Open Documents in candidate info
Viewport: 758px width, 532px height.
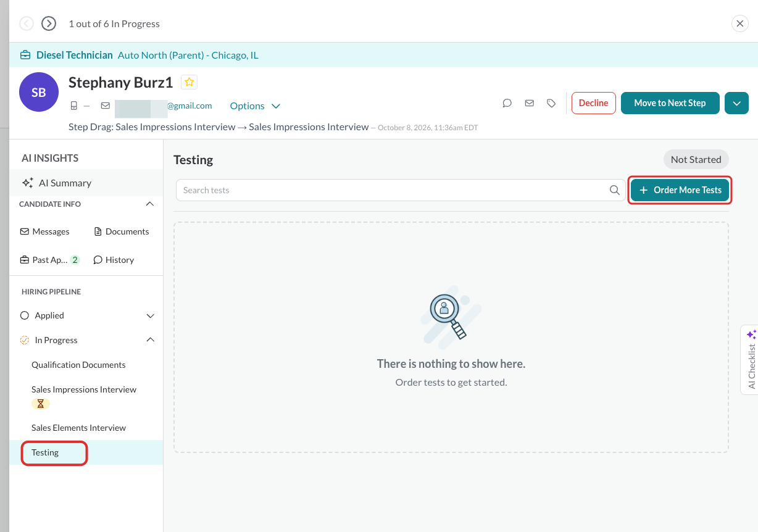coord(122,231)
